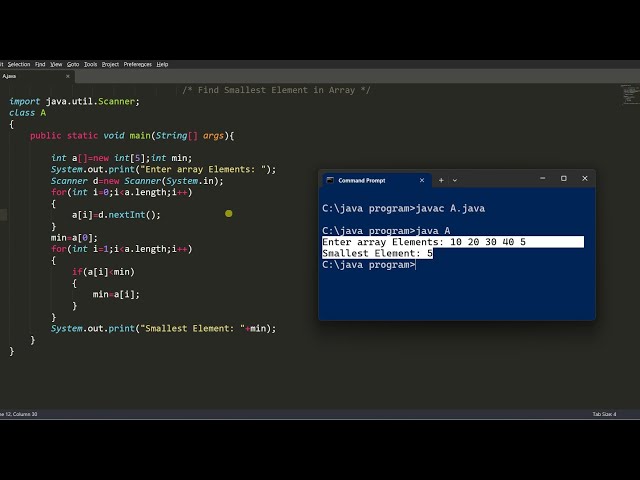640x480 pixels.
Task: Open the Help menu
Action: point(162,64)
